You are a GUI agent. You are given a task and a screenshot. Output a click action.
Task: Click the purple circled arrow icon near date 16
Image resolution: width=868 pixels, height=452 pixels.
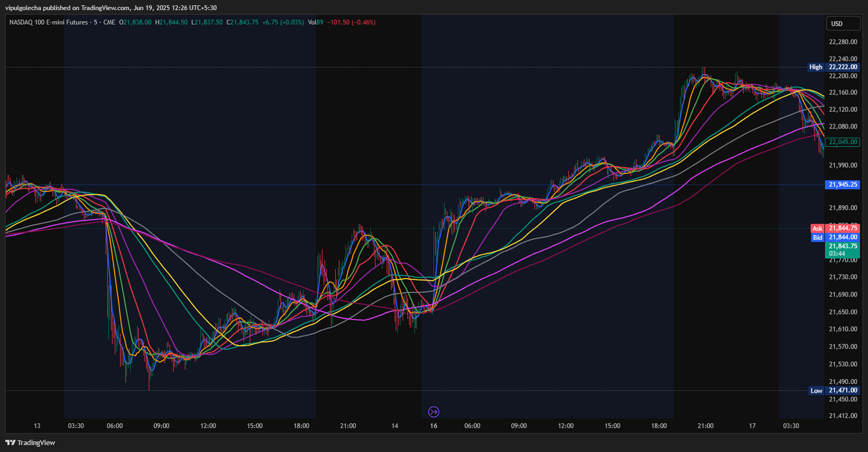click(434, 412)
